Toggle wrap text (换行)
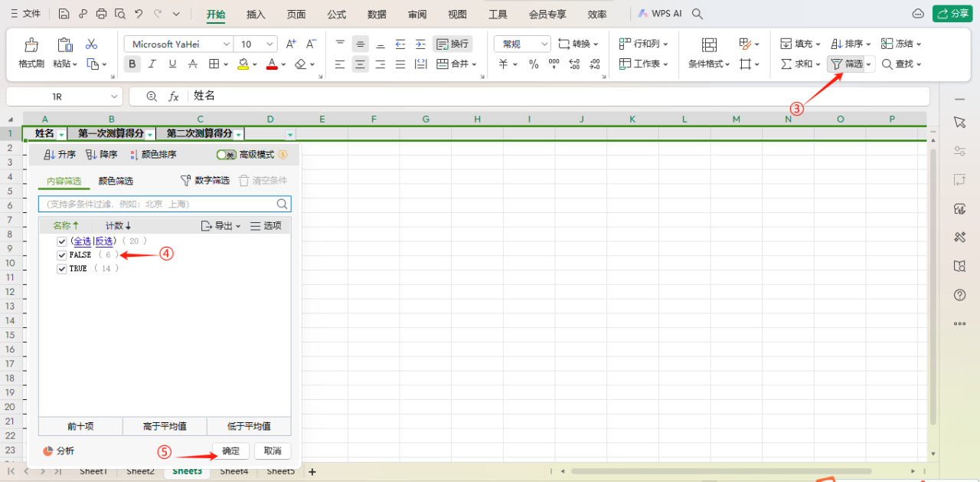 pyautogui.click(x=452, y=44)
